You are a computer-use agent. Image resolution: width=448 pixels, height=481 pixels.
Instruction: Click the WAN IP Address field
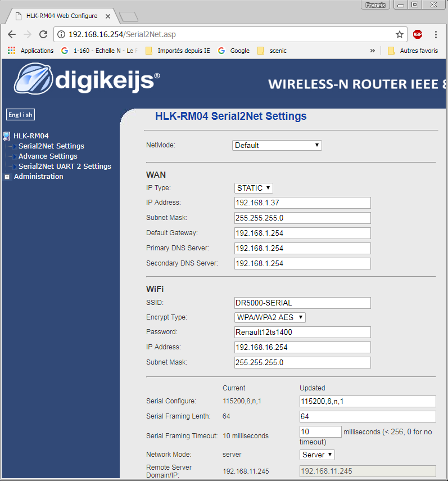[x=302, y=203]
